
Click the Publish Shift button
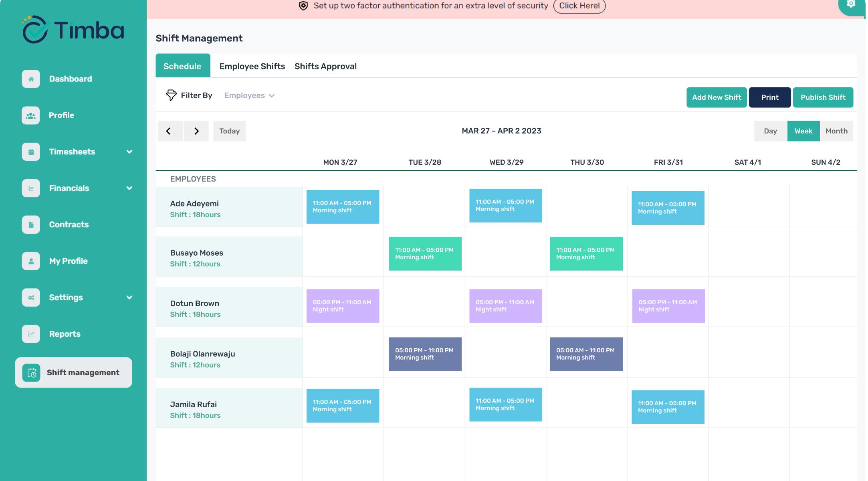(x=823, y=97)
